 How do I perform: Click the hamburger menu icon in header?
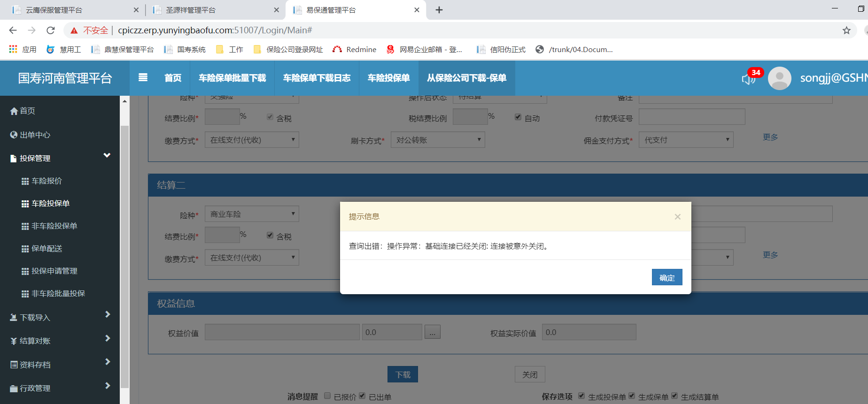point(143,78)
